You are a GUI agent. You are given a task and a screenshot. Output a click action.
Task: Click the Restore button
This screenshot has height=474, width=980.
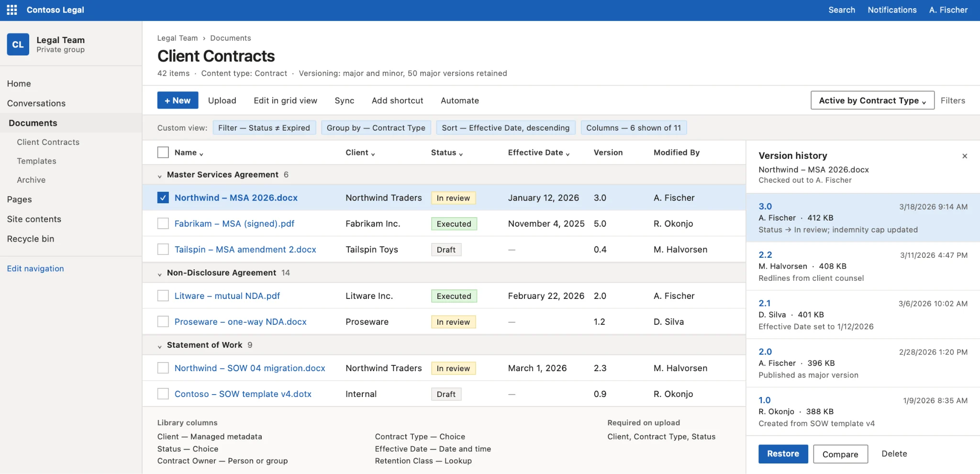click(783, 454)
